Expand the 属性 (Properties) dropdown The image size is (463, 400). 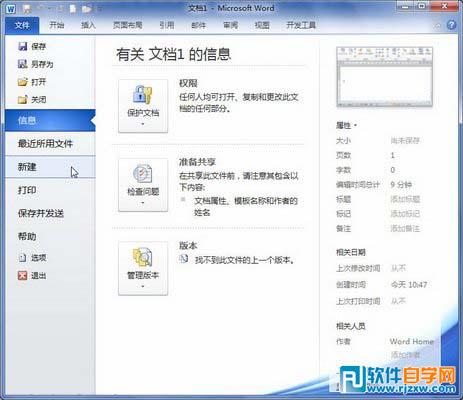[346, 126]
